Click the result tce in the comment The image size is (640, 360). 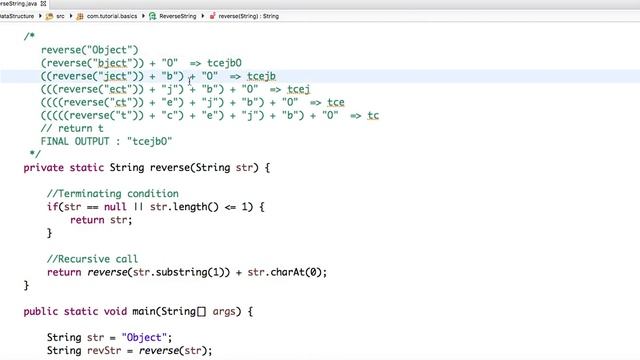[x=336, y=102]
